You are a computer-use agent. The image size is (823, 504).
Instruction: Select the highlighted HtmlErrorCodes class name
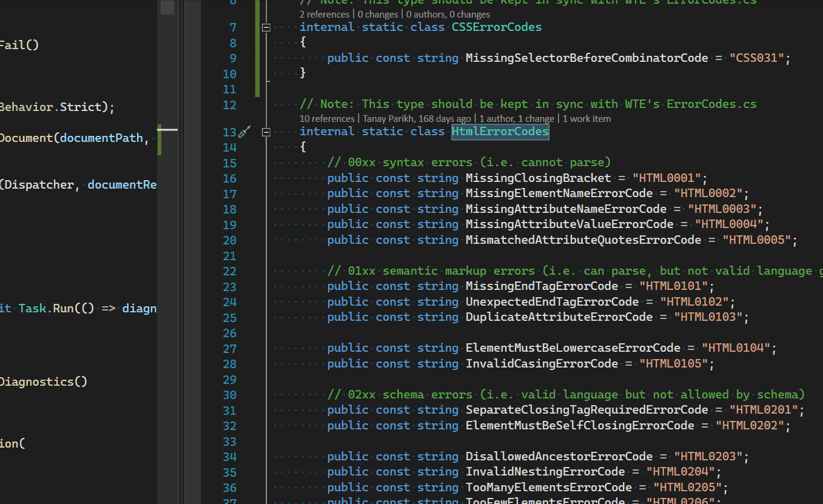click(499, 131)
